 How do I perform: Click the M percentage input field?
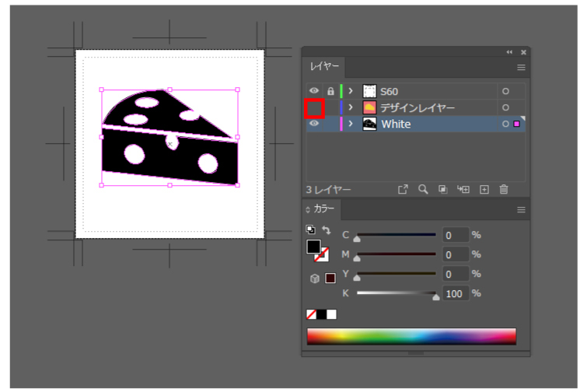coord(456,254)
